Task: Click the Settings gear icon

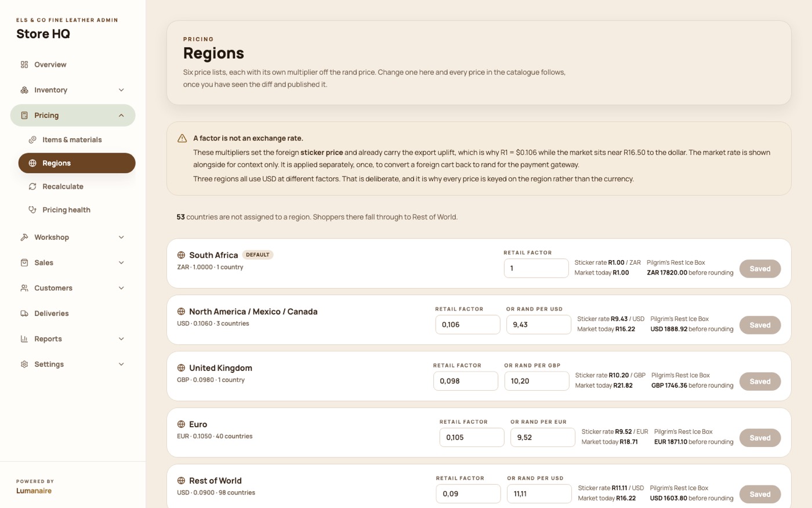Action: (x=24, y=365)
